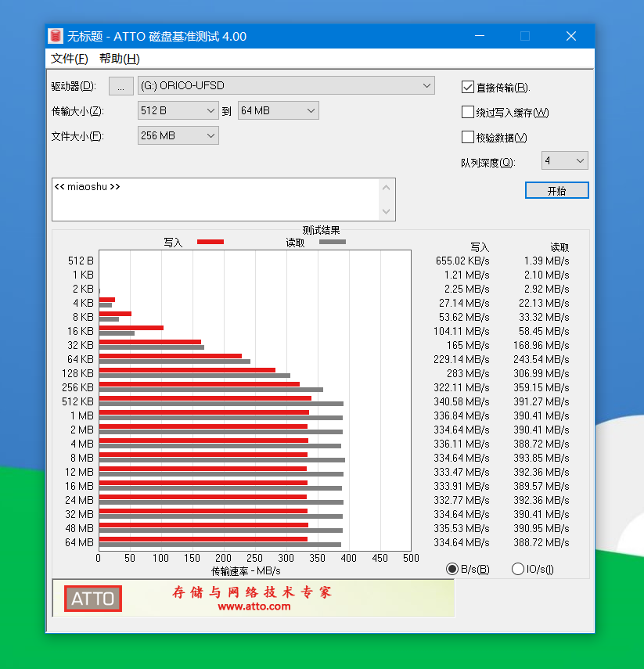Click the red 写入 legend swatch
Viewport: 644px width, 669px height.
210,242
